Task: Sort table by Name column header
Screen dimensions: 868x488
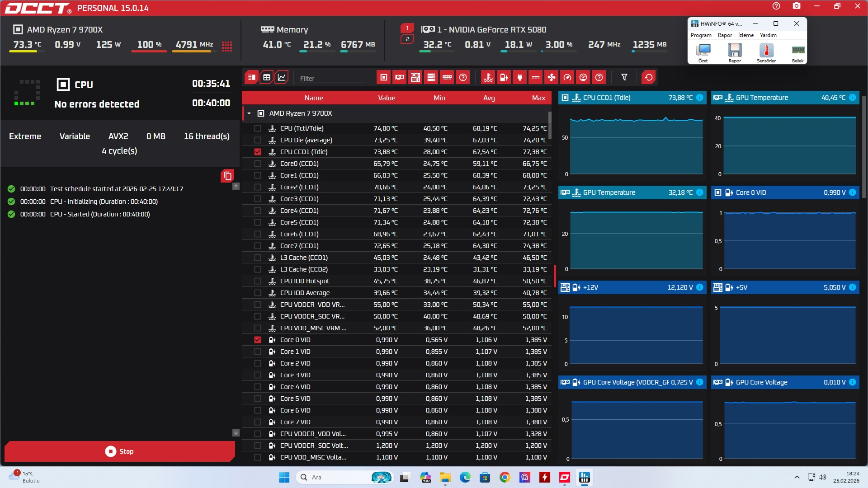Action: 314,98
